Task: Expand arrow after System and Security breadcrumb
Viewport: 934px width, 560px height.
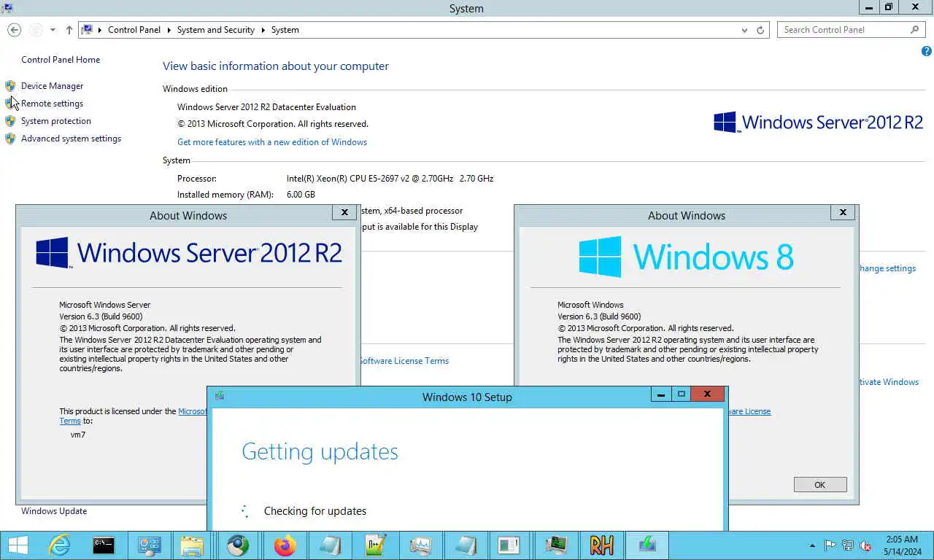Action: [x=263, y=30]
